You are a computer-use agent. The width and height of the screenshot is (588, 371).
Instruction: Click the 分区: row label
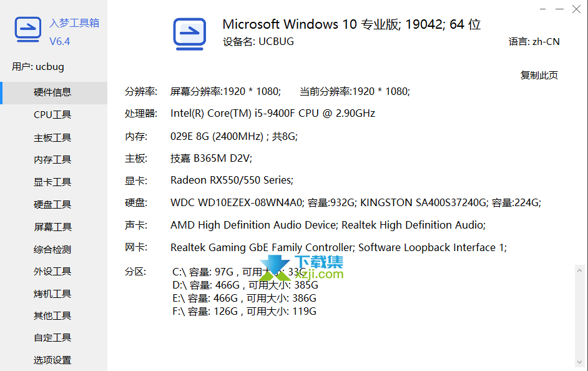coord(135,272)
